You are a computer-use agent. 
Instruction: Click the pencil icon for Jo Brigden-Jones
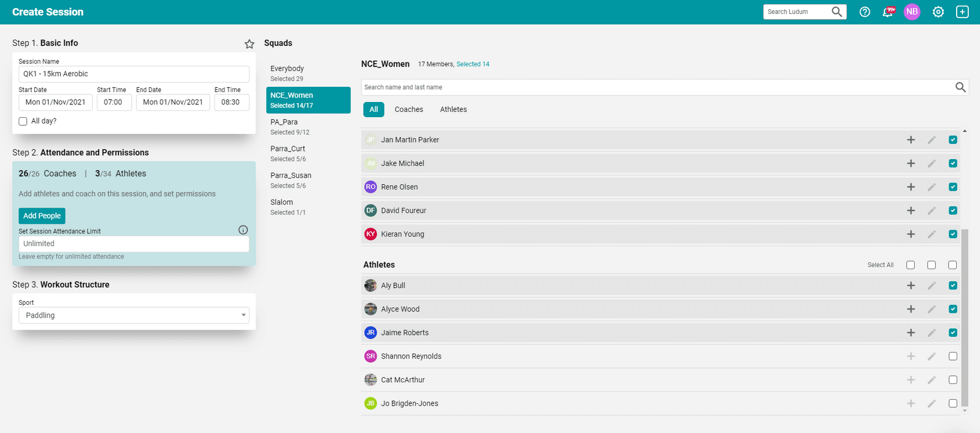(x=932, y=403)
